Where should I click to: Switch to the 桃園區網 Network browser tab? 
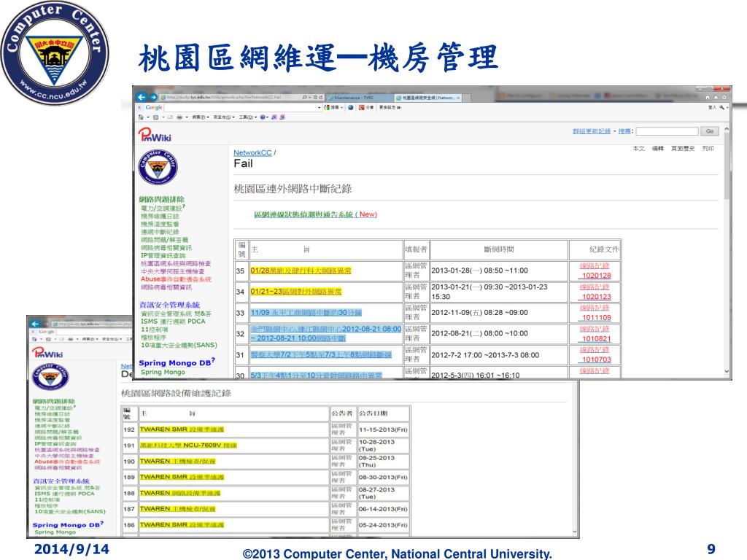pyautogui.click(x=427, y=98)
